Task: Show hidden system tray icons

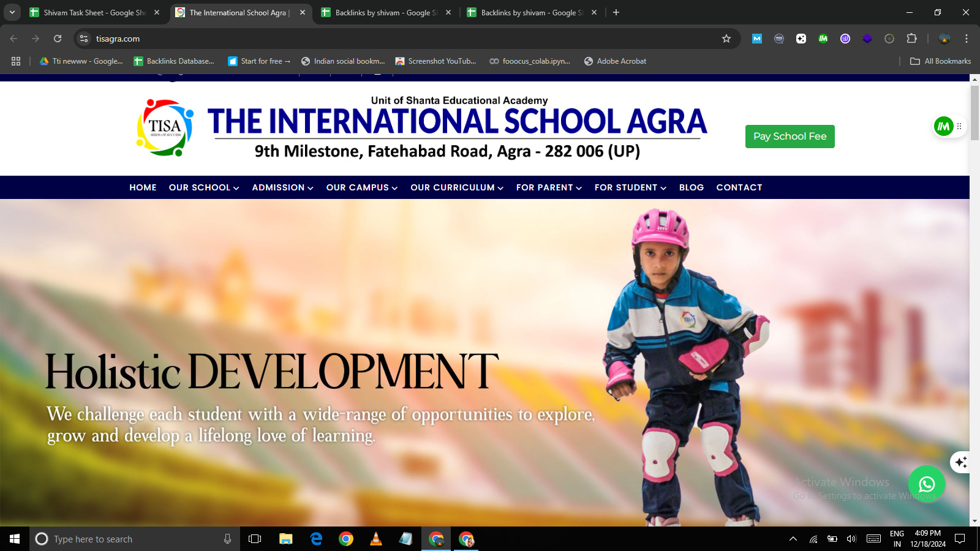Action: (x=793, y=539)
